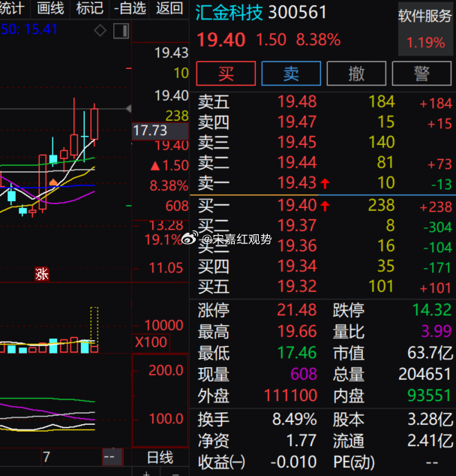The width and height of the screenshot is (456, 476).
Task: Select the 日线 daily period selector
Action: pos(160,457)
